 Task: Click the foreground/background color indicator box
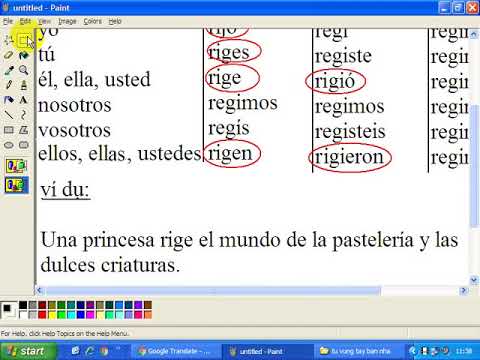[8, 310]
